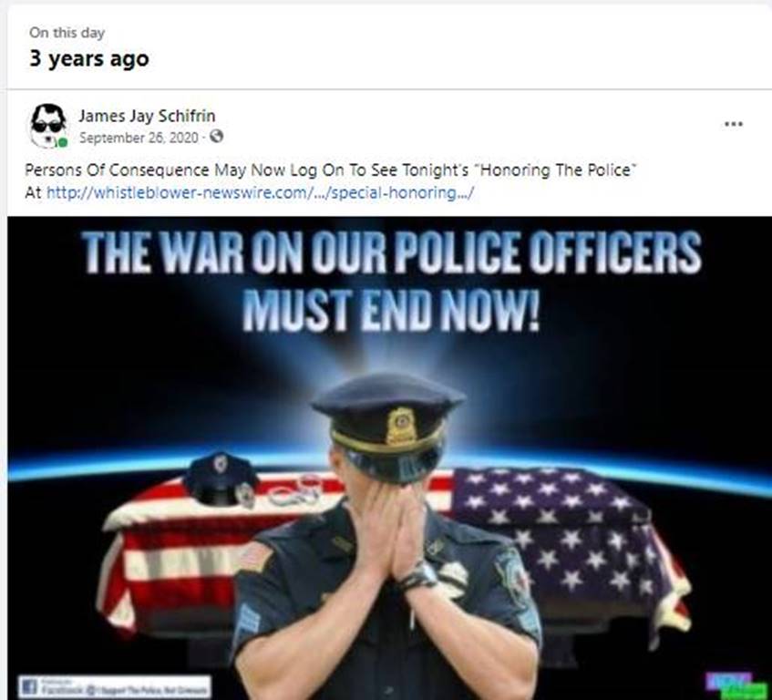Click the officer's wristwatch in photo
Screen dimensions: 772x700
click(418, 576)
